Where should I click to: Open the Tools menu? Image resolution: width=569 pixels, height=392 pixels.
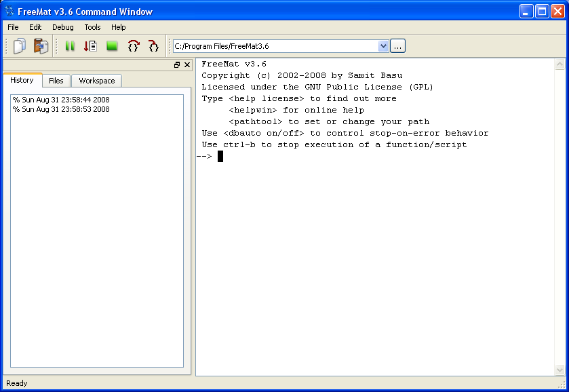pyautogui.click(x=92, y=27)
